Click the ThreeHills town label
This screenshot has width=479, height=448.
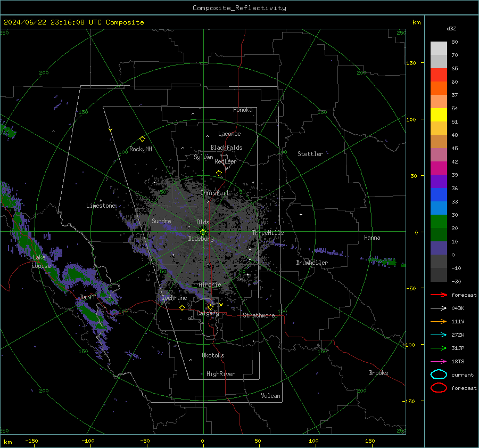click(x=268, y=233)
